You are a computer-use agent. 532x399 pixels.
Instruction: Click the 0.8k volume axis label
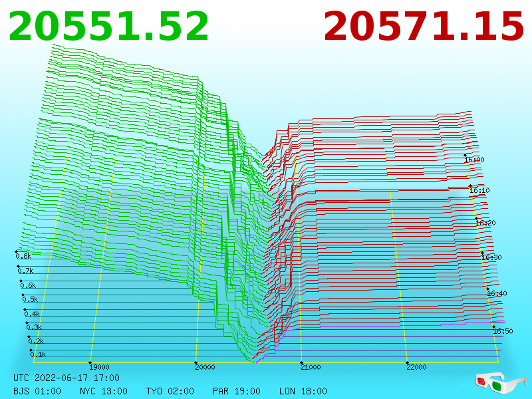[23, 256]
